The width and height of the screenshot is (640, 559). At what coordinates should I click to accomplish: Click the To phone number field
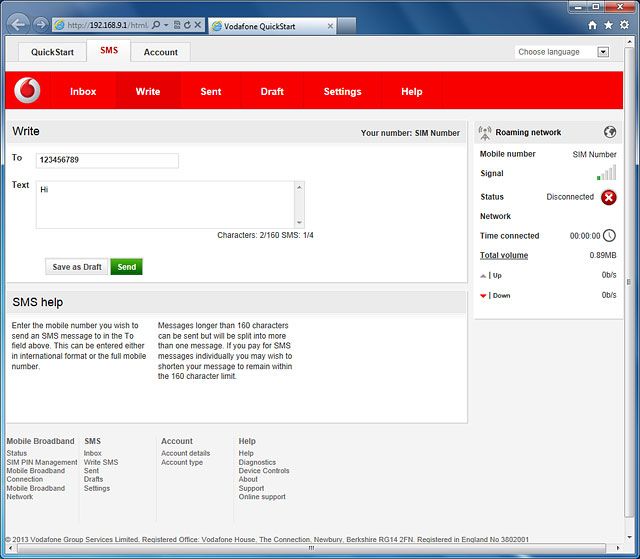pos(107,160)
